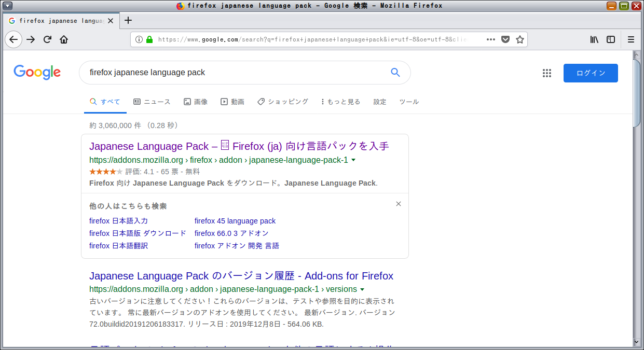
Task: Click the Google logo
Action: click(37, 72)
